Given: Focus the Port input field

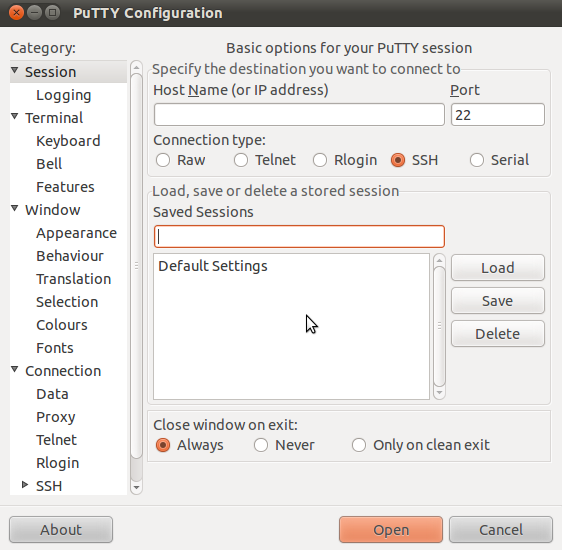Looking at the screenshot, I should coord(498,115).
